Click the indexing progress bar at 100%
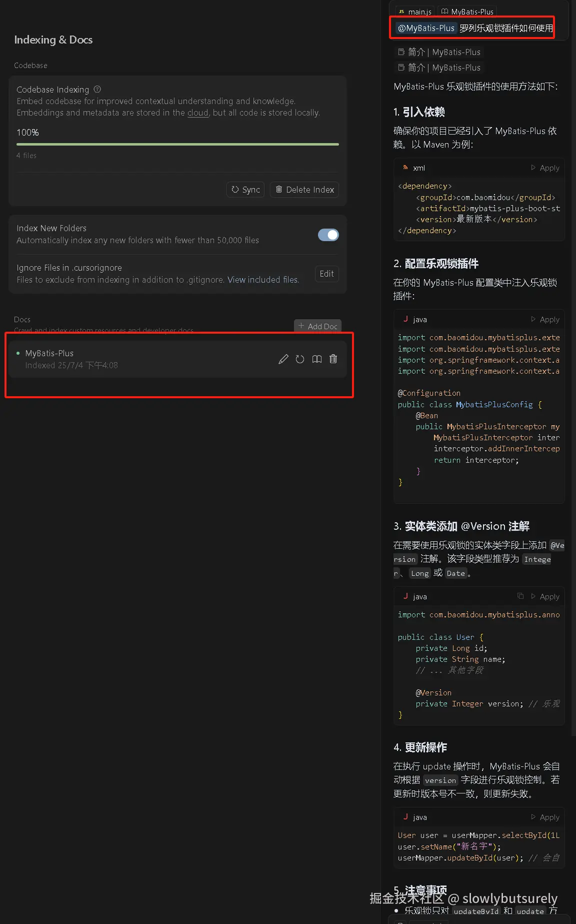The width and height of the screenshot is (576, 924). click(x=177, y=144)
